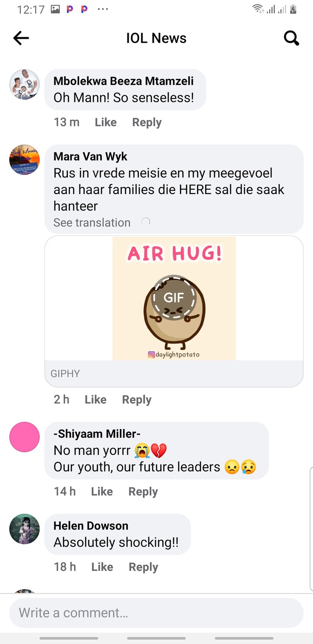
Task: Open Mbolekwa Beeza Mtamzeli's profile picture
Action: coord(24,84)
